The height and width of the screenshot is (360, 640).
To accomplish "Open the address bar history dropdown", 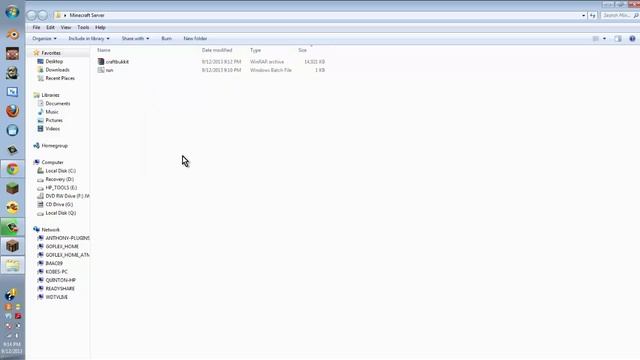I will pos(583,16).
